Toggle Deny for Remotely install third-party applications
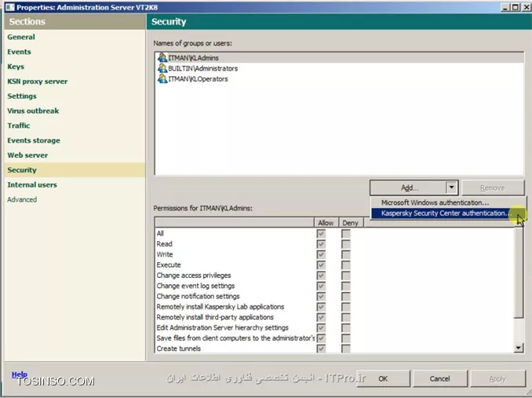This screenshot has width=532, height=398. coord(346,318)
